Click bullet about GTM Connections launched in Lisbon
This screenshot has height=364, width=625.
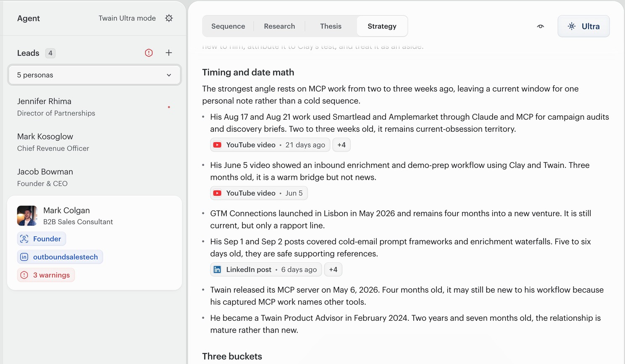click(x=401, y=220)
